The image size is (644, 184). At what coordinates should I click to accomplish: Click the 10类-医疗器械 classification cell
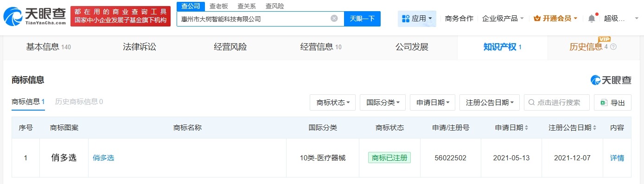coord(323,158)
